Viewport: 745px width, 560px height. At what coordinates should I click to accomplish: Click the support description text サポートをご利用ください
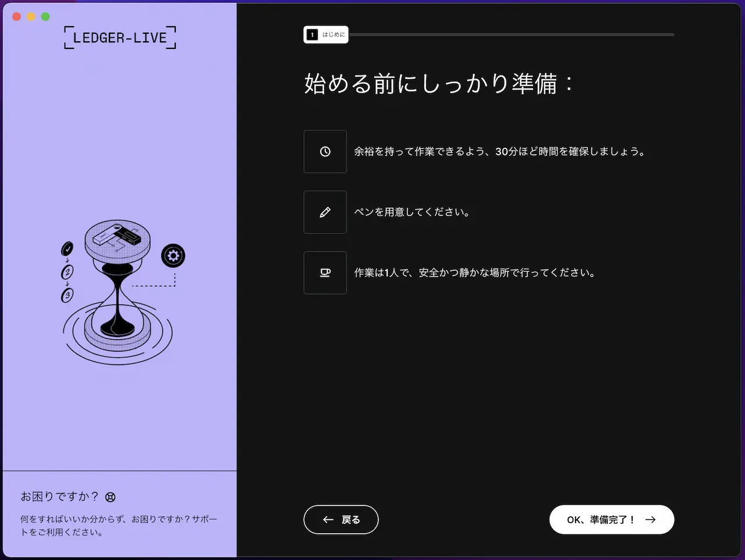[x=119, y=525]
